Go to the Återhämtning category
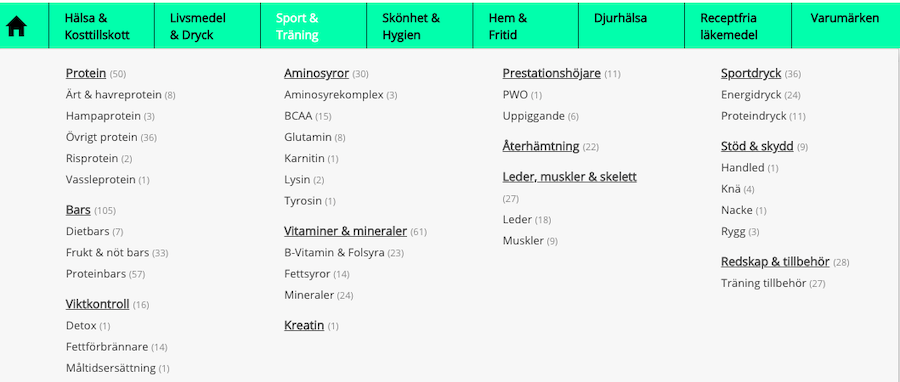Screen dimensions: 900x382 coord(541,146)
